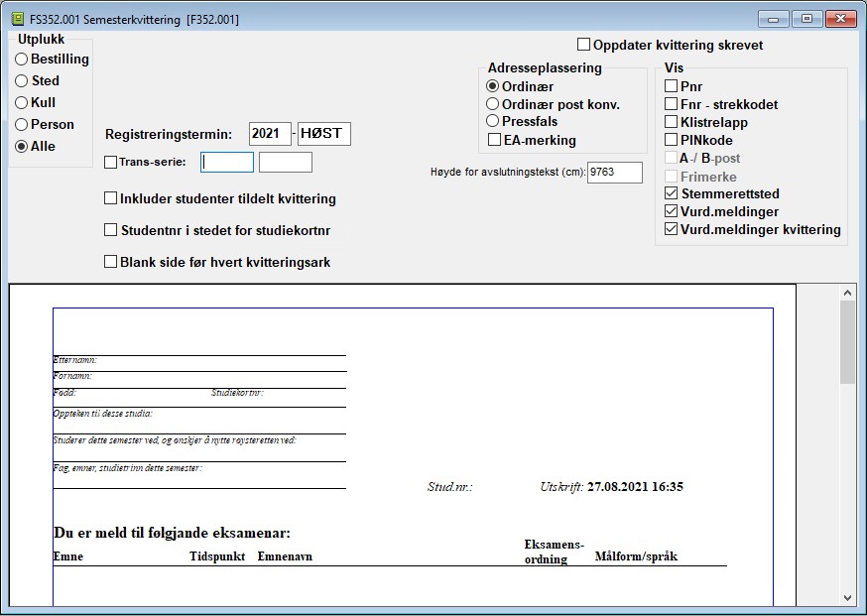Click the preview vertical scrollbar thumb
Viewport: 867px width, 616px height.
pyautogui.click(x=847, y=342)
